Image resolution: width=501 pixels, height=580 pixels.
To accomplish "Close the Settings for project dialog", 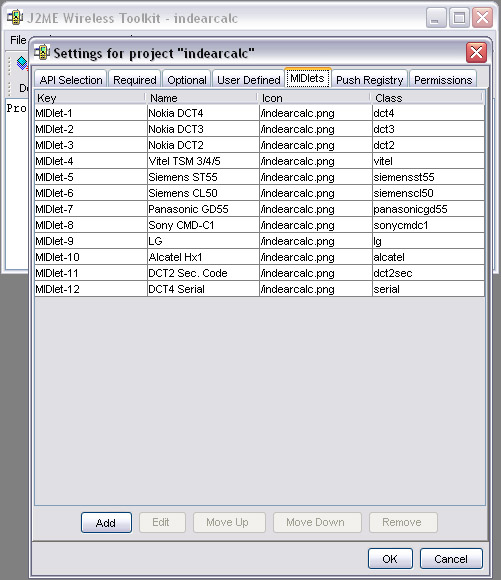I will (x=476, y=53).
